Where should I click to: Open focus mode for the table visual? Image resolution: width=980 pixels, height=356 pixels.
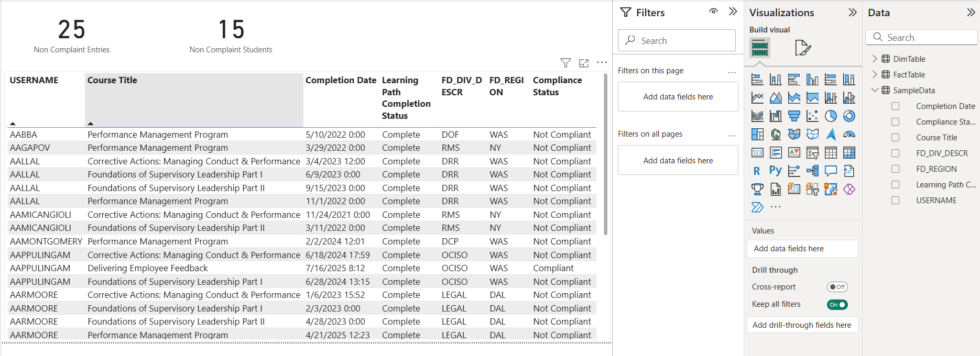click(584, 63)
